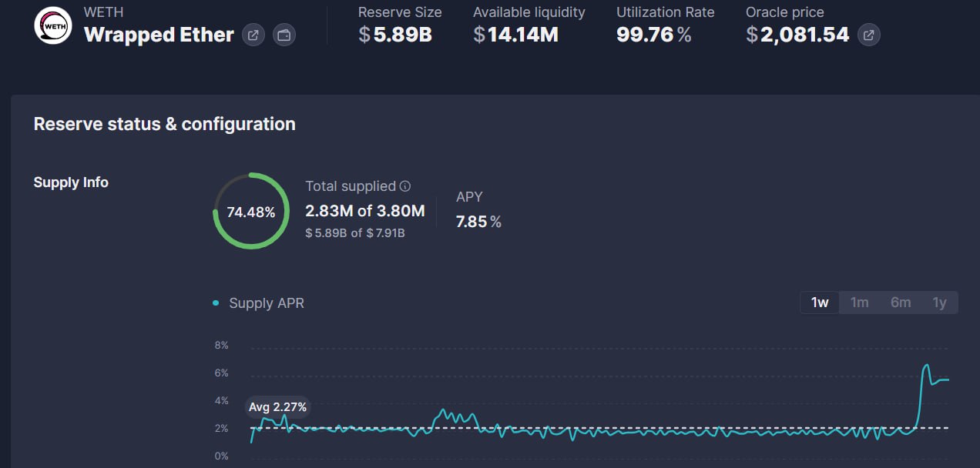
Task: Click the Supply APR legend dot
Action: 216,303
